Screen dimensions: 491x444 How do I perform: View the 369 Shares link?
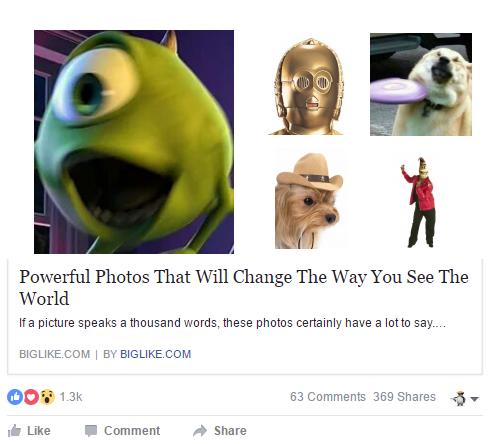pyautogui.click(x=404, y=397)
